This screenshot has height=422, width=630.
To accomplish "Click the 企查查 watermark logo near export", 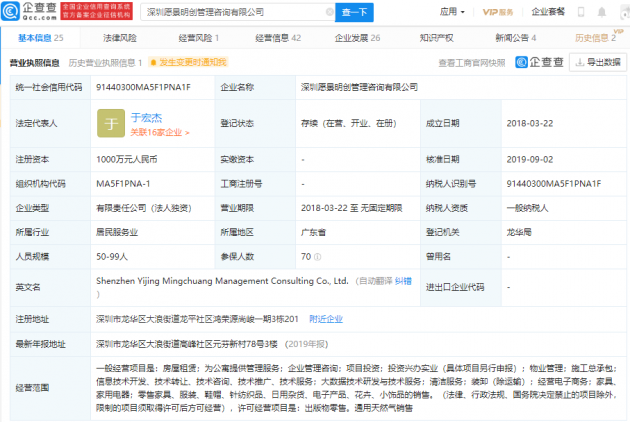I will [540, 62].
